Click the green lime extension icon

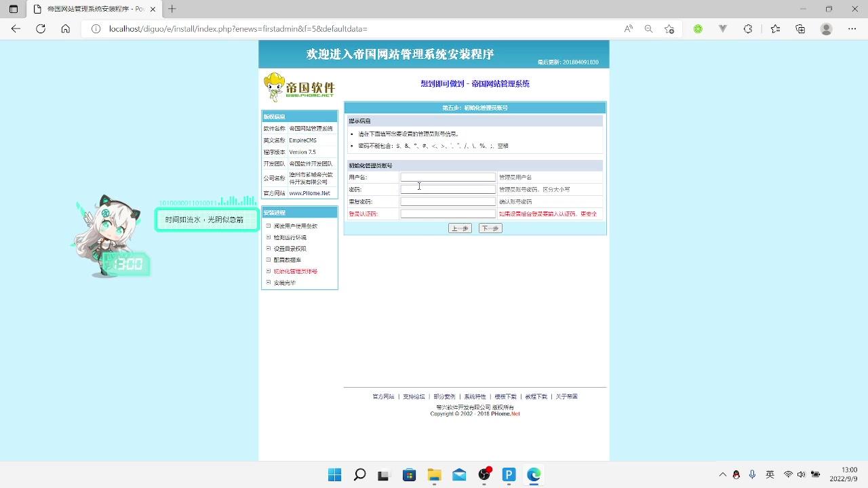tap(698, 28)
